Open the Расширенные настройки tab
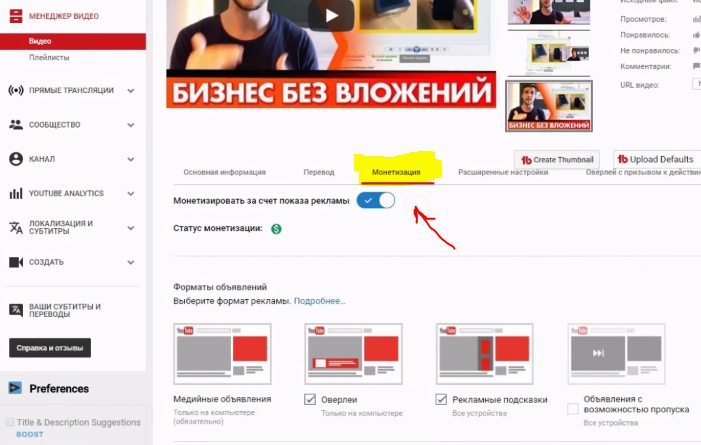 tap(503, 172)
